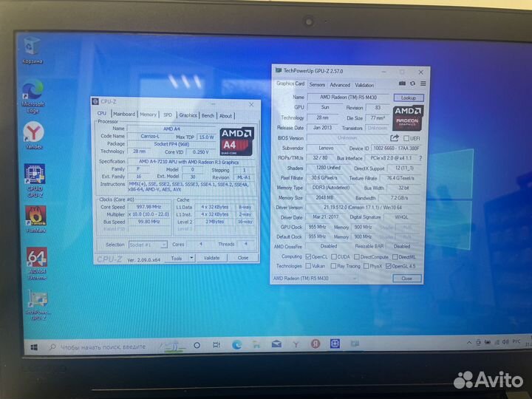The width and height of the screenshot is (532, 399).
Task: Open the GPU-Z hamburger menu
Action: [423, 83]
